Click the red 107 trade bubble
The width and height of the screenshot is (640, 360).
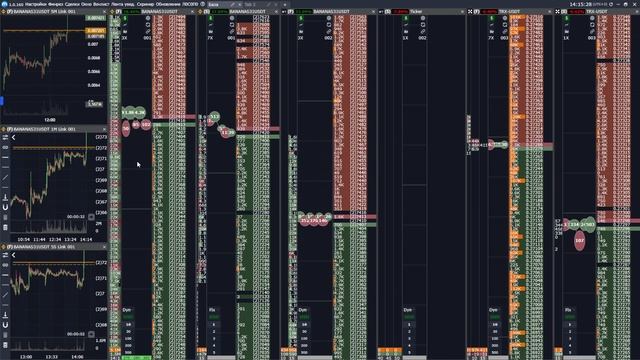(579, 241)
